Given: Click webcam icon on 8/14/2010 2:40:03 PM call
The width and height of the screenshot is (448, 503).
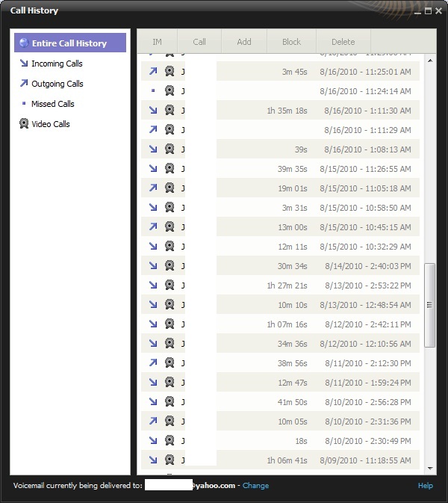Looking at the screenshot, I should (x=169, y=265).
